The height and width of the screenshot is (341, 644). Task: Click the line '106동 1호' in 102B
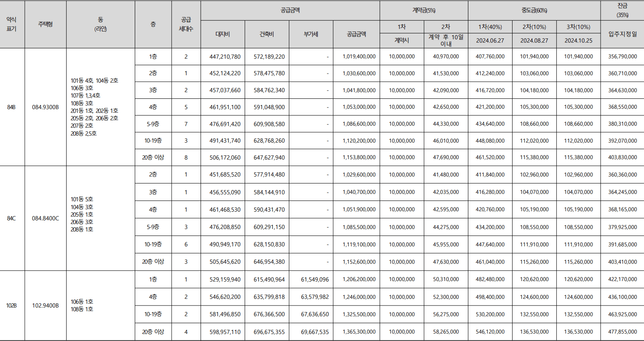tap(82, 302)
